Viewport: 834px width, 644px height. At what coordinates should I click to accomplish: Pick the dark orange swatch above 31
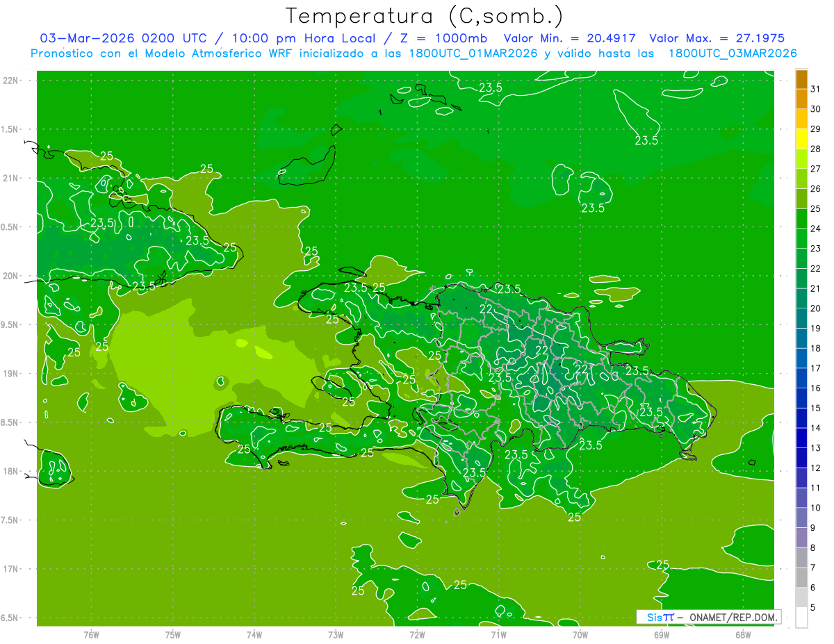click(x=801, y=80)
